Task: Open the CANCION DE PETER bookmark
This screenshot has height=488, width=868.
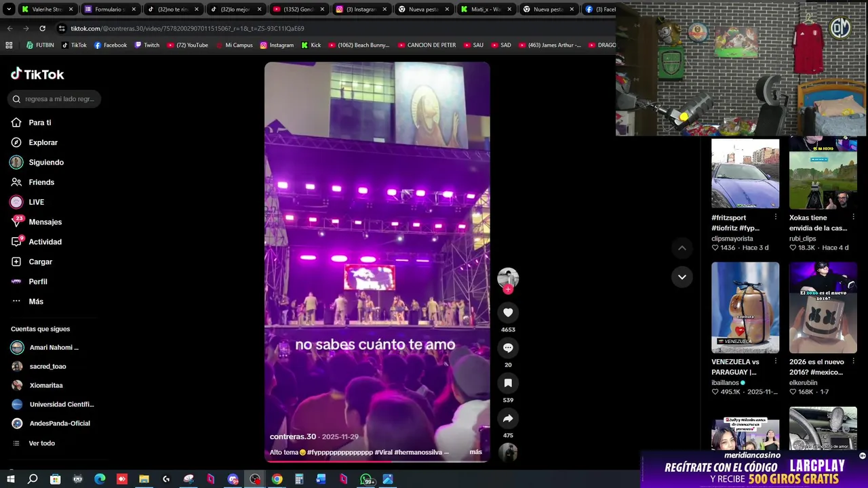Action: 427,45
